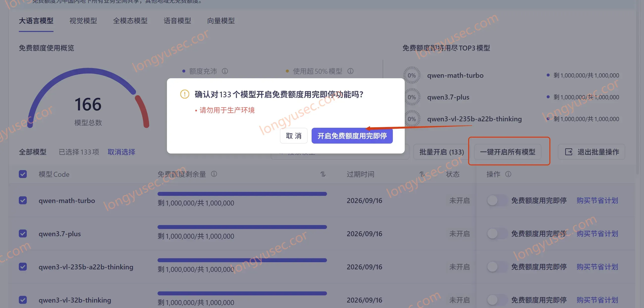This screenshot has width=644, height=308.
Task: Open 购买节省计划 link for qwen-math-turbo
Action: tap(597, 200)
